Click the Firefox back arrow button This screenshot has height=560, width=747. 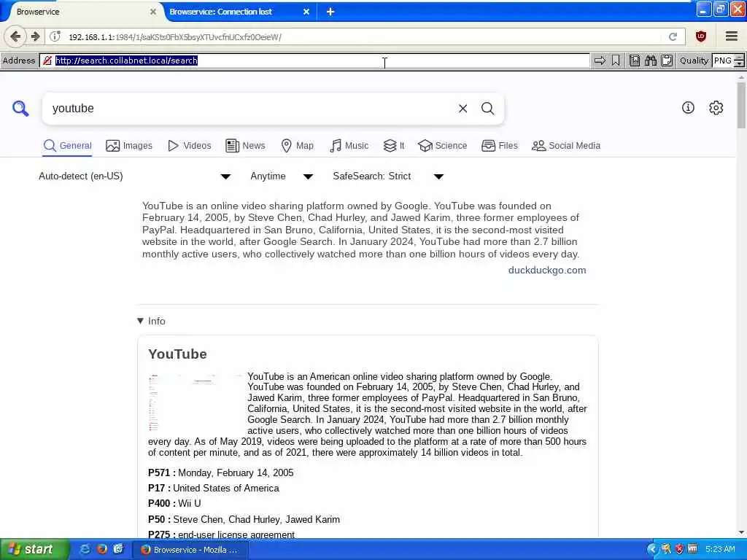[15, 36]
